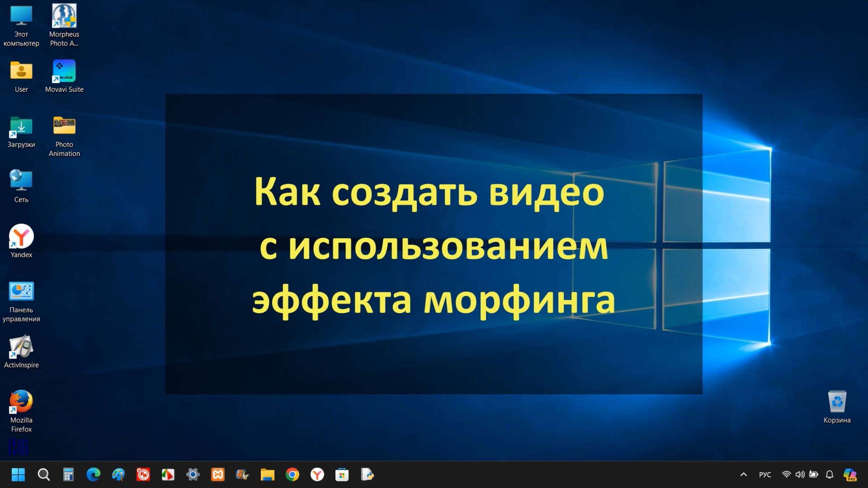Open Этот компьютер on the desktop
The width and height of the screenshot is (868, 488).
(x=21, y=14)
